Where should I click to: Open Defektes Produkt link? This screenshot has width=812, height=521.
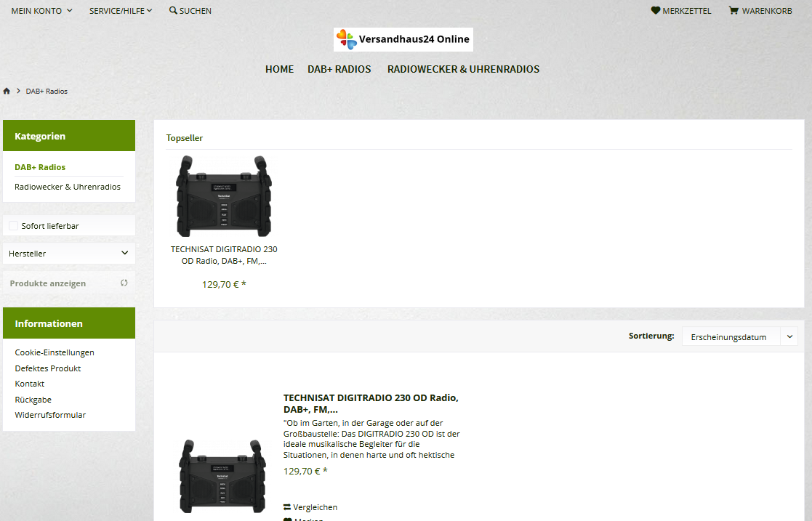tap(48, 368)
